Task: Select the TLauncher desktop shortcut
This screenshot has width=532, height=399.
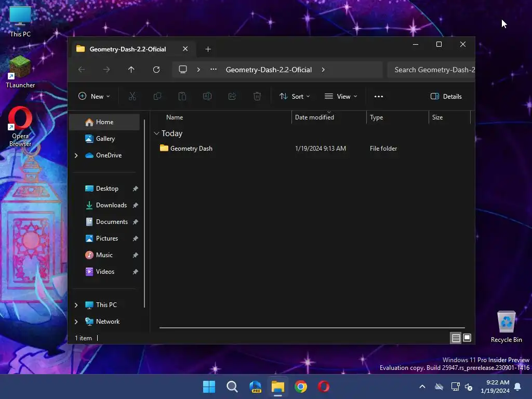Action: pos(20,72)
